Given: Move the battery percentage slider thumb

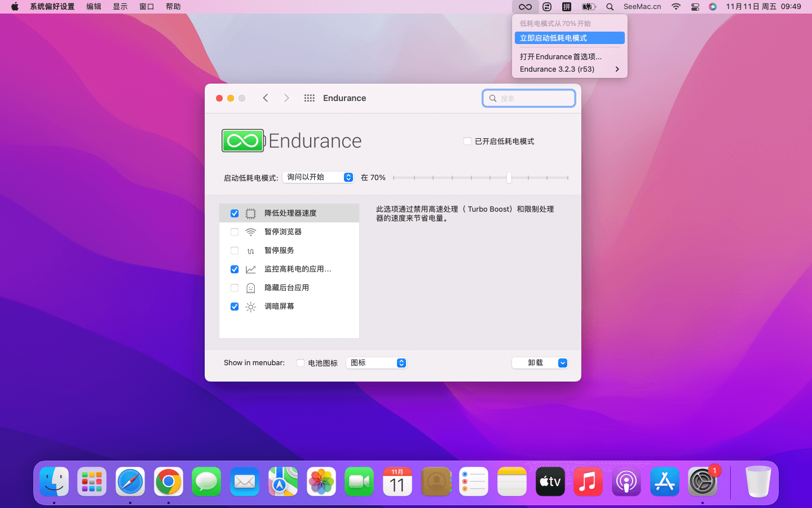Looking at the screenshot, I should click(x=509, y=178).
